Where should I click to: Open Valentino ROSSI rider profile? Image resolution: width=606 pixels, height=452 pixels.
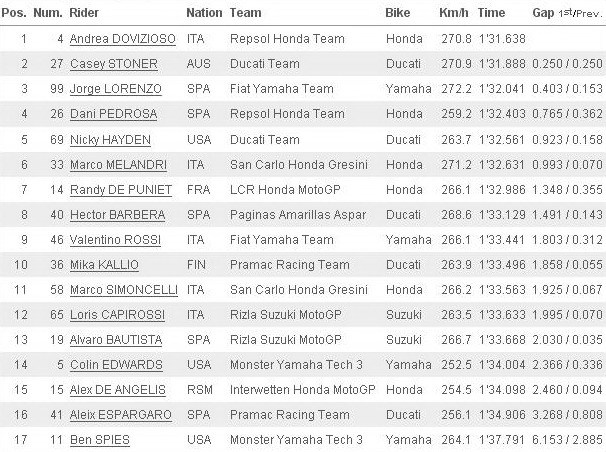(115, 240)
